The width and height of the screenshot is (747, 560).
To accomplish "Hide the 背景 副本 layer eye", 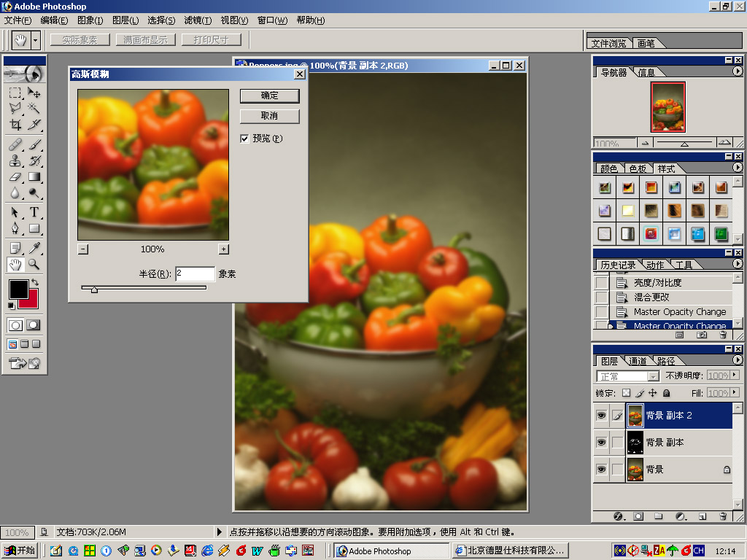I will coord(601,443).
